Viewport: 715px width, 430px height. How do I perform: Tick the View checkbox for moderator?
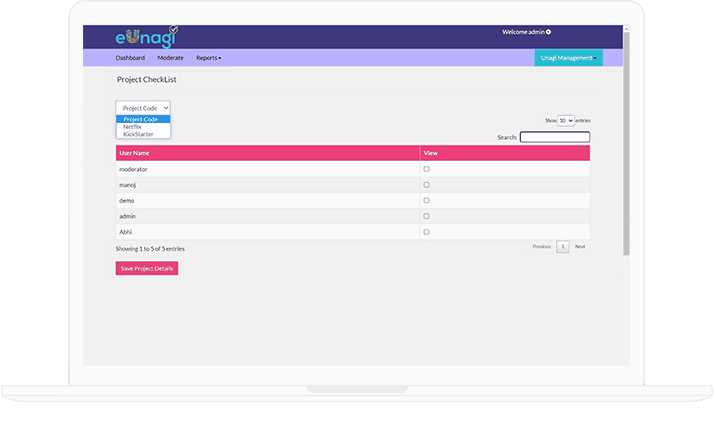click(x=426, y=169)
